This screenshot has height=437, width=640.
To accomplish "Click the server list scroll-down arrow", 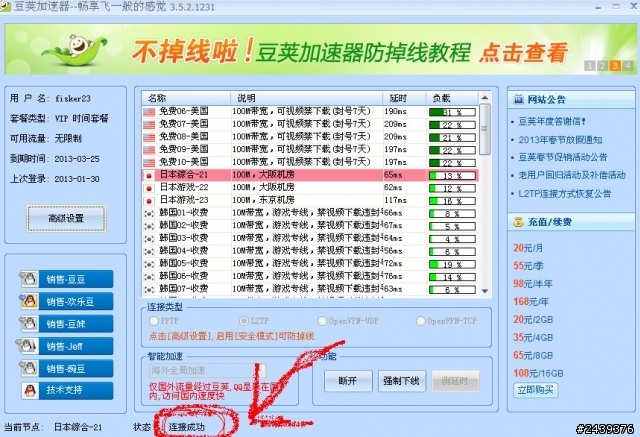I will coord(484,291).
